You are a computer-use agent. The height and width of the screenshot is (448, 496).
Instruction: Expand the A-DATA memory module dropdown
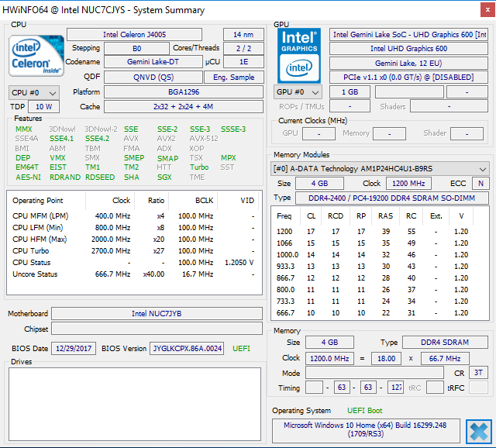(x=380, y=169)
